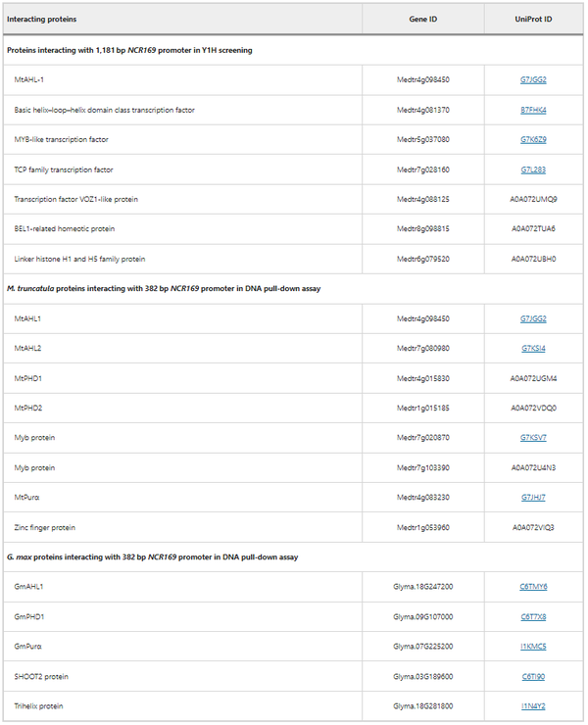Click the Gene ID column header

pyautogui.click(x=422, y=19)
